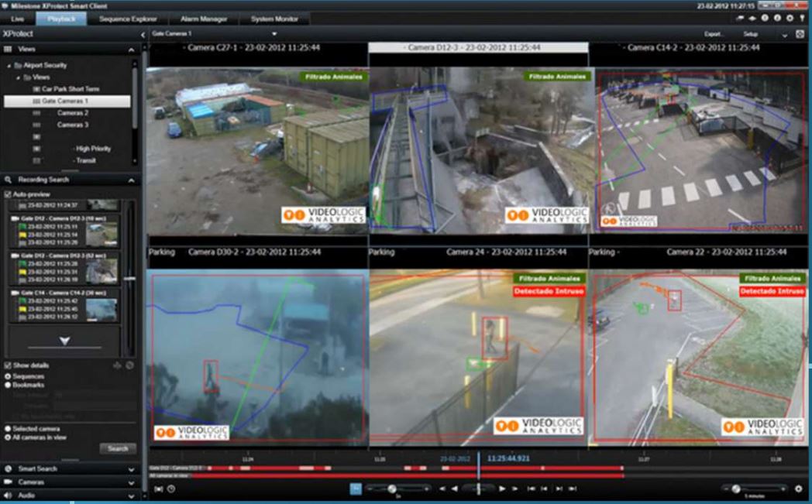Open the Gate Cameras 1 view dropdown
The image size is (812, 504).
(x=274, y=34)
